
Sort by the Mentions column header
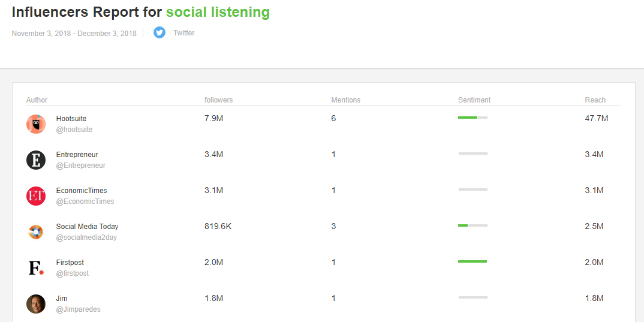pos(346,100)
